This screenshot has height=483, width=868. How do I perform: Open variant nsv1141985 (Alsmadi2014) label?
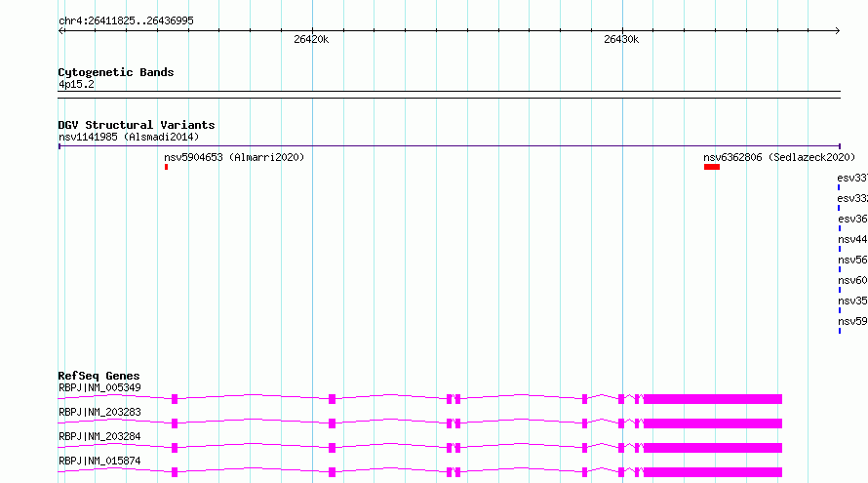click(129, 137)
